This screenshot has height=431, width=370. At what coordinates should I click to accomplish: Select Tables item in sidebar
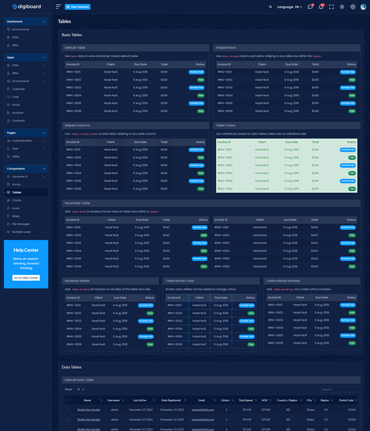[26, 192]
